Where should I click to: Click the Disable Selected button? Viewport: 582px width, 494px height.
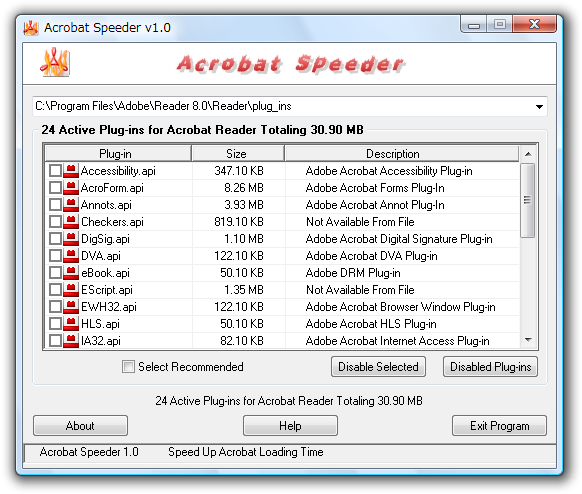coord(378,367)
